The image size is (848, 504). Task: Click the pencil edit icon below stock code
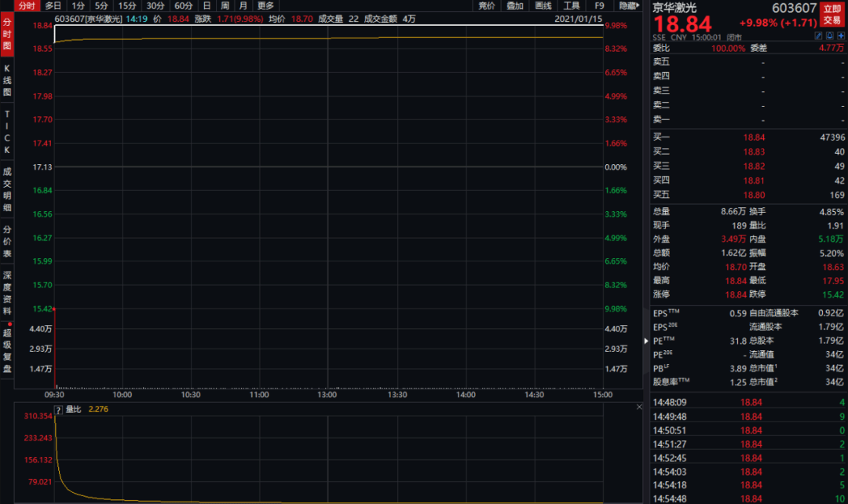pos(818,35)
